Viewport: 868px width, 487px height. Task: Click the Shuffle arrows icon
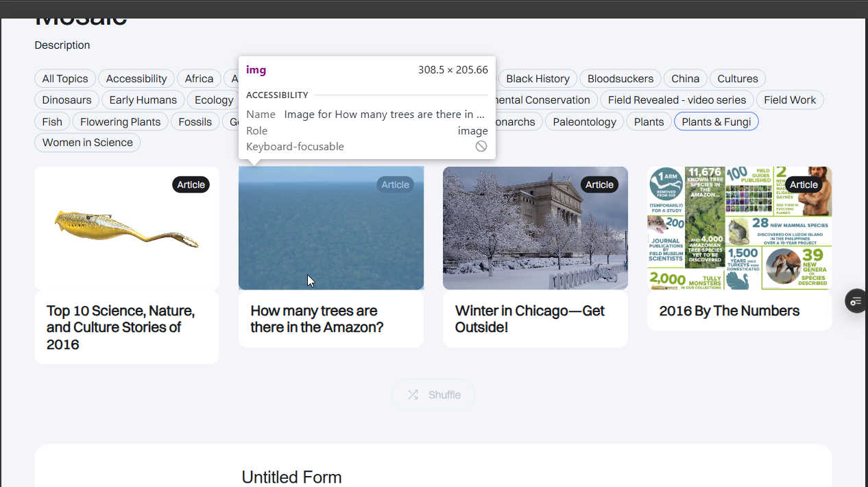coord(413,395)
